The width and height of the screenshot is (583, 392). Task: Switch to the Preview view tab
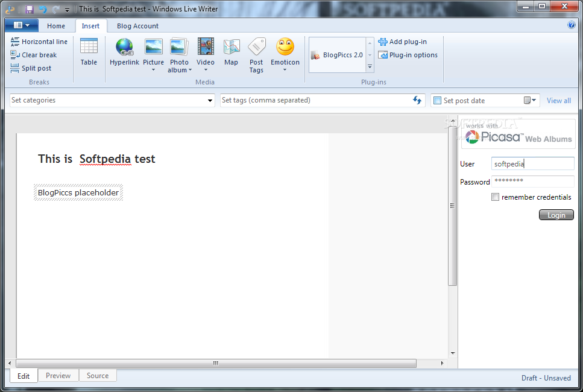(58, 376)
